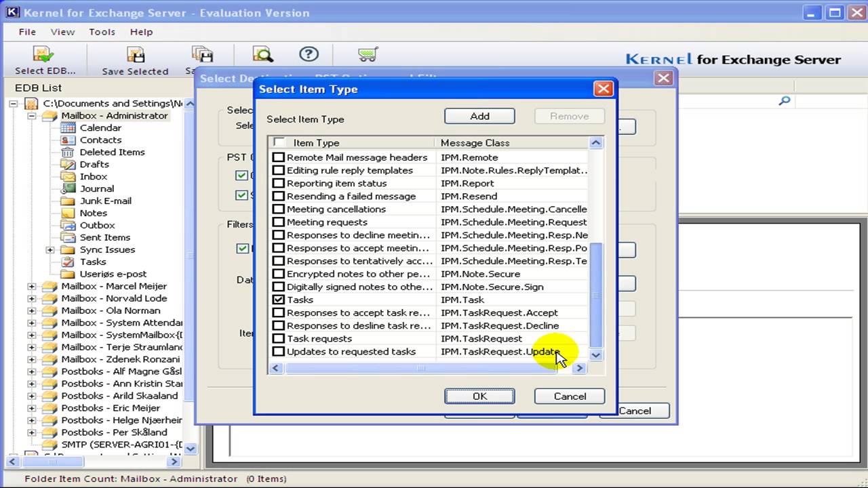The image size is (868, 488).
Task: Expand Postboks - Per Skåland node
Action: pyautogui.click(x=32, y=433)
